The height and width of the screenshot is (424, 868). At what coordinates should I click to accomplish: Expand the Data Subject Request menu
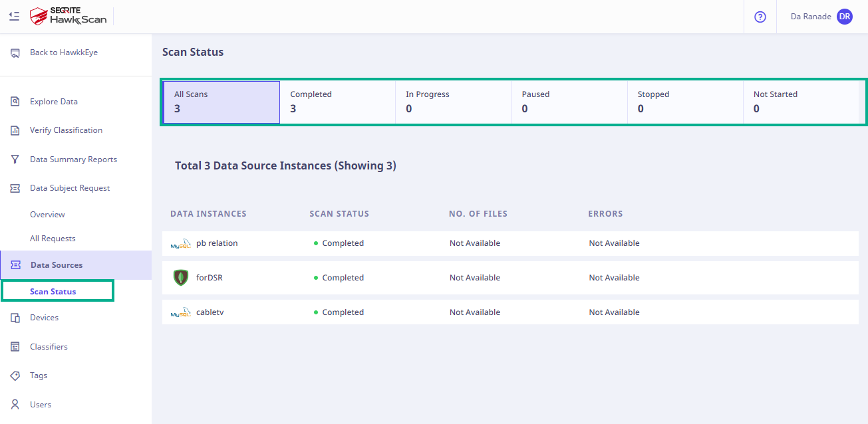70,188
